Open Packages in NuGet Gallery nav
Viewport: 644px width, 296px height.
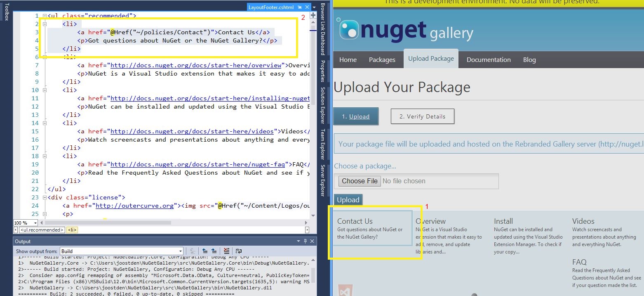382,60
